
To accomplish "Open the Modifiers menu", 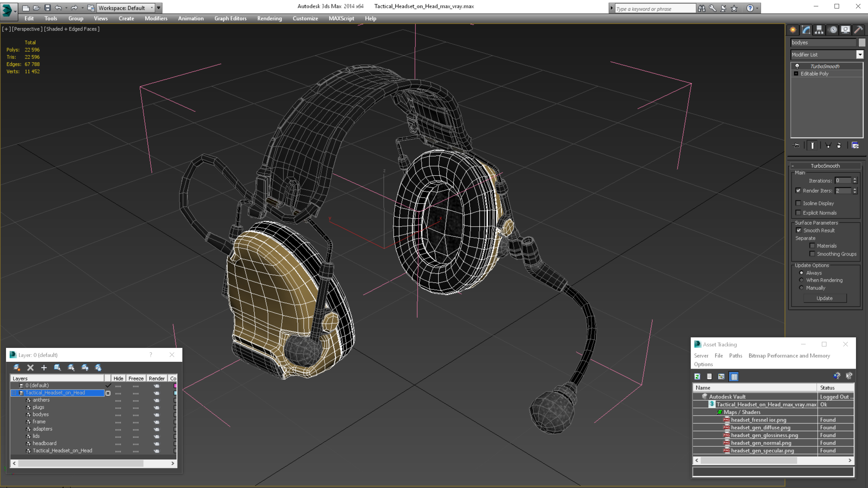I will point(156,18).
